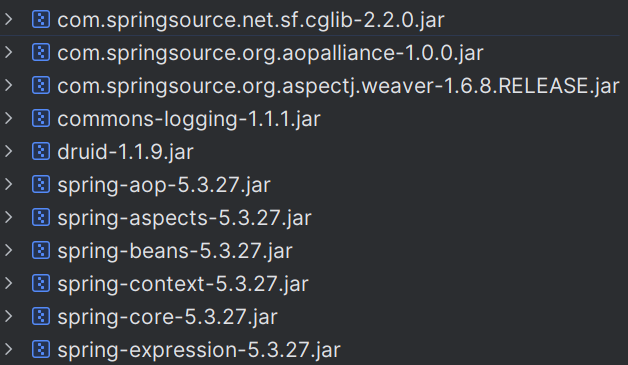Expand the commons-logging-1.1.1.jar node
The image size is (628, 365).
[x=9, y=119]
